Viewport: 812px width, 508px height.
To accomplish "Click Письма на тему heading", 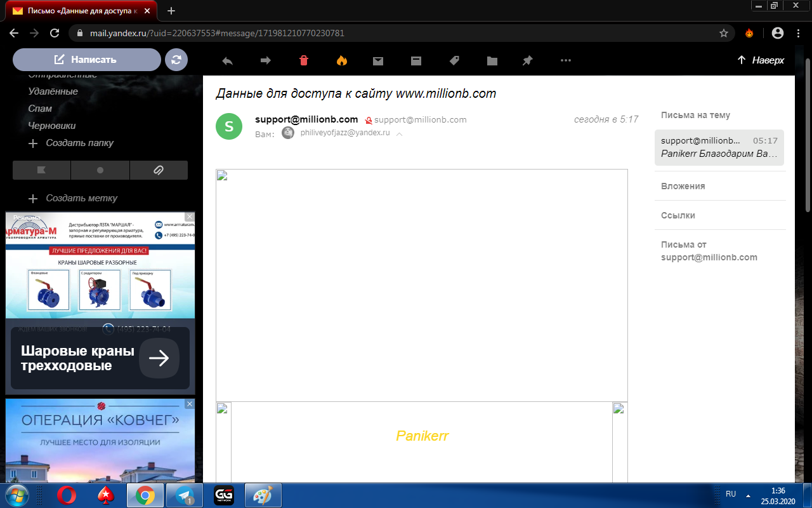I will tap(695, 115).
